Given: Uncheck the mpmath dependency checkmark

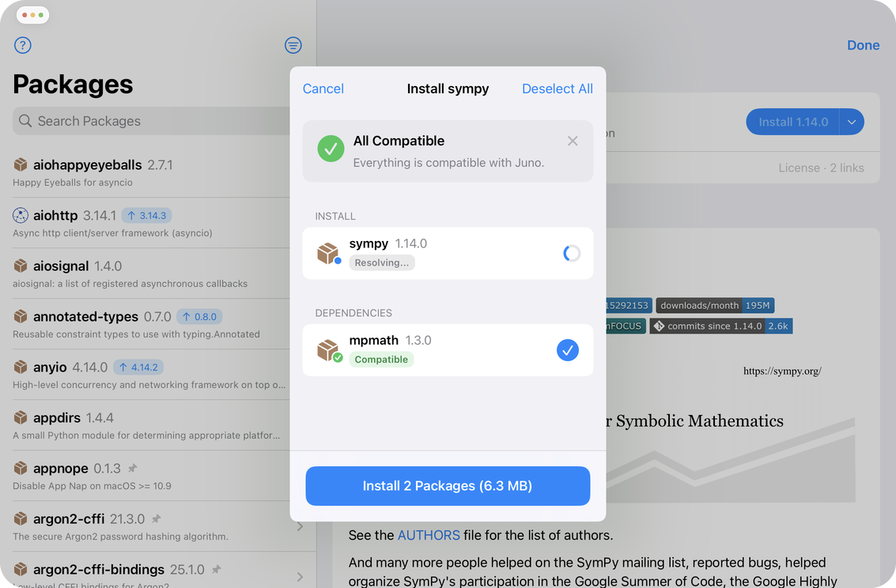Looking at the screenshot, I should tap(568, 350).
